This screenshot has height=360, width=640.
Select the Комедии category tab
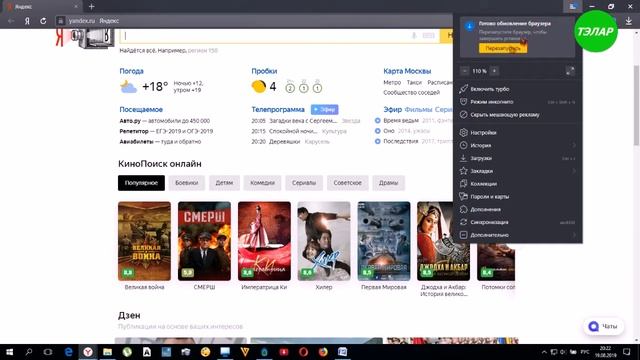[x=262, y=183]
